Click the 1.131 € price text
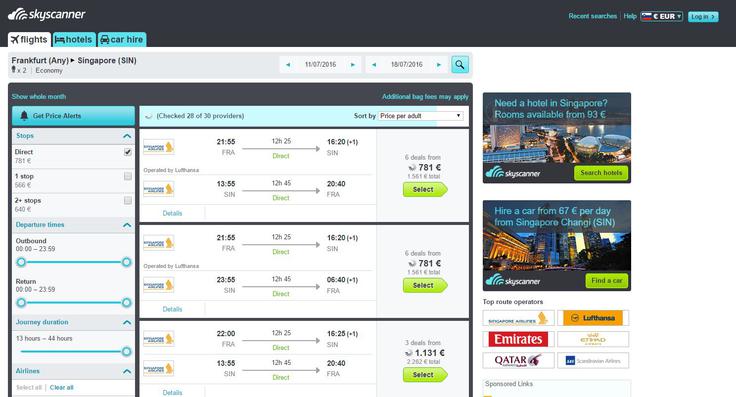 pyautogui.click(x=429, y=353)
